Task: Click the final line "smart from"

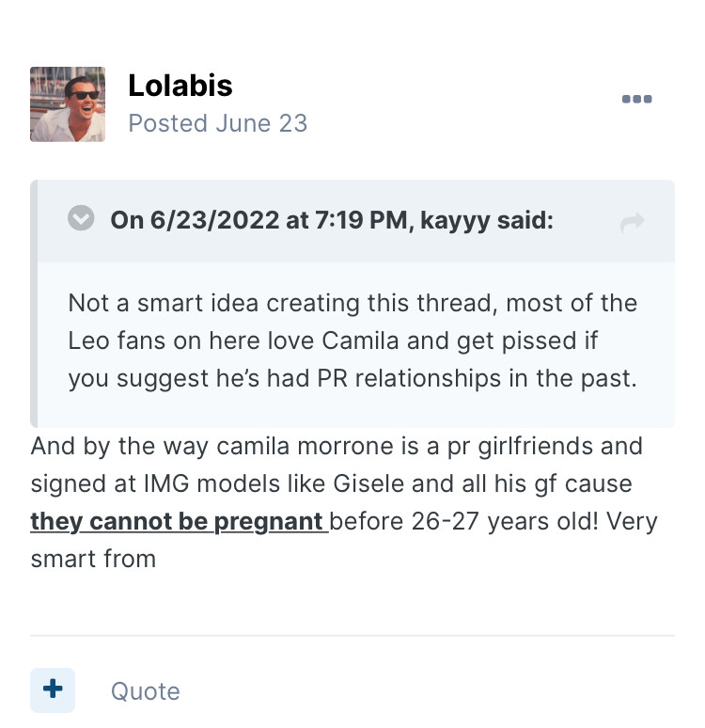Action: [92, 558]
